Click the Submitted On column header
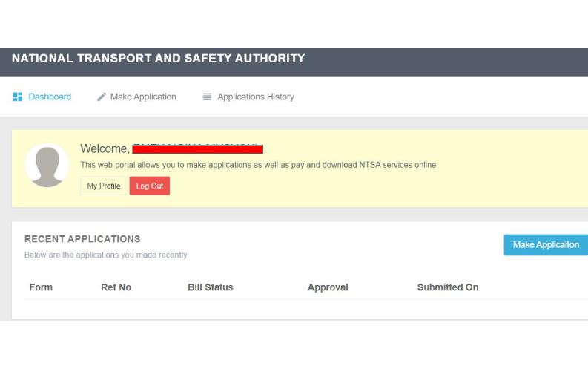The height and width of the screenshot is (369, 588). (x=448, y=287)
